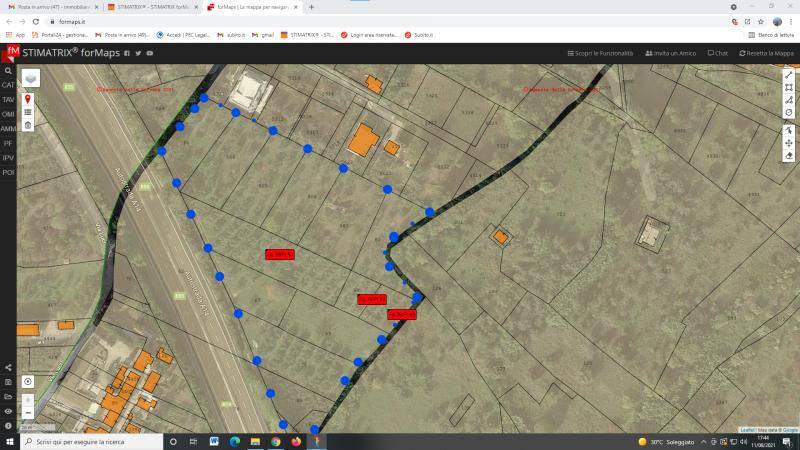Toggle visibility with sidebar eye icon
Image resolution: width=800 pixels, height=450 pixels.
(8, 411)
